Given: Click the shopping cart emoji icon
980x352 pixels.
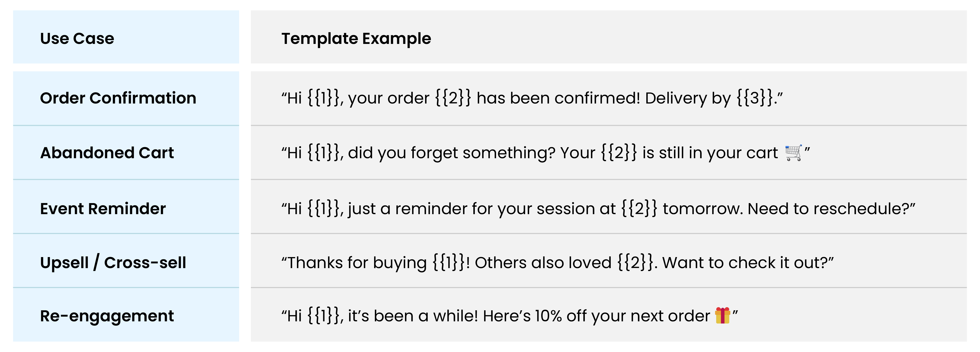Looking at the screenshot, I should point(794,153).
